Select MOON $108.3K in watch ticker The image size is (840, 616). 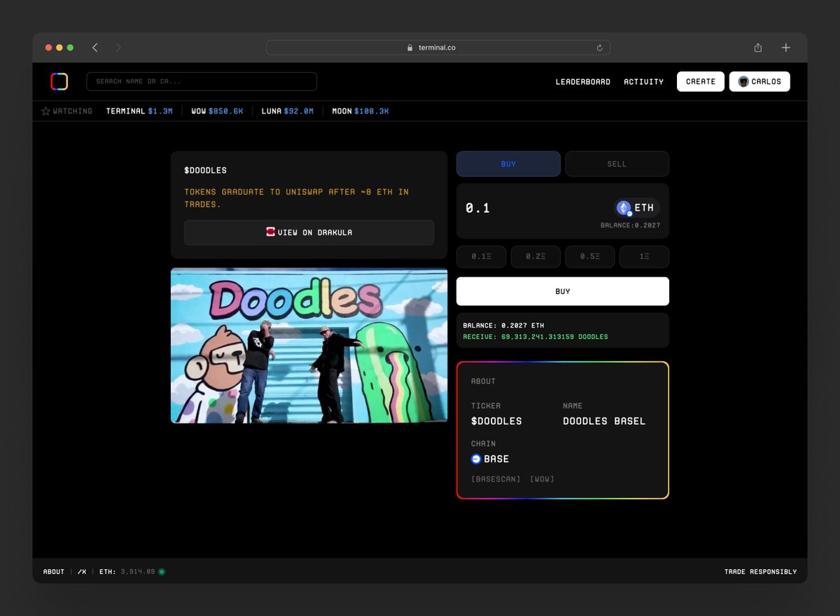pyautogui.click(x=360, y=111)
